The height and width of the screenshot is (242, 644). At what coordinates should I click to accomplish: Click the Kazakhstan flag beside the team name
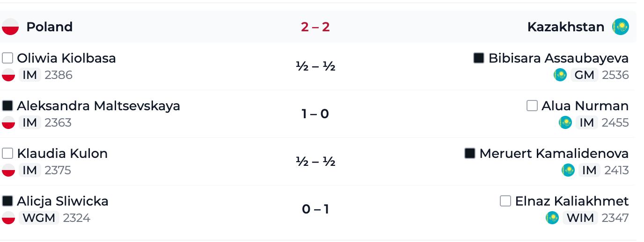[x=621, y=27]
